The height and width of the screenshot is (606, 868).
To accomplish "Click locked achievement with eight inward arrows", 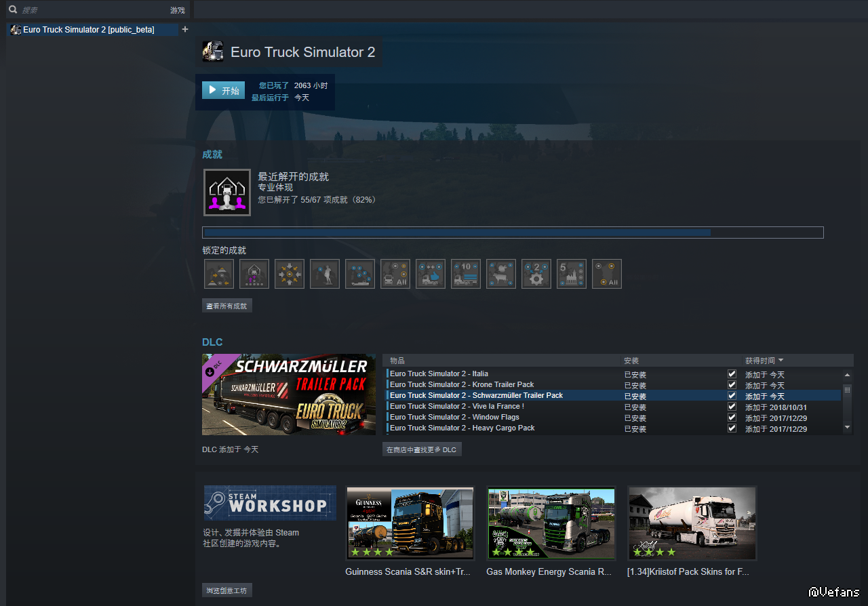I will (x=290, y=274).
